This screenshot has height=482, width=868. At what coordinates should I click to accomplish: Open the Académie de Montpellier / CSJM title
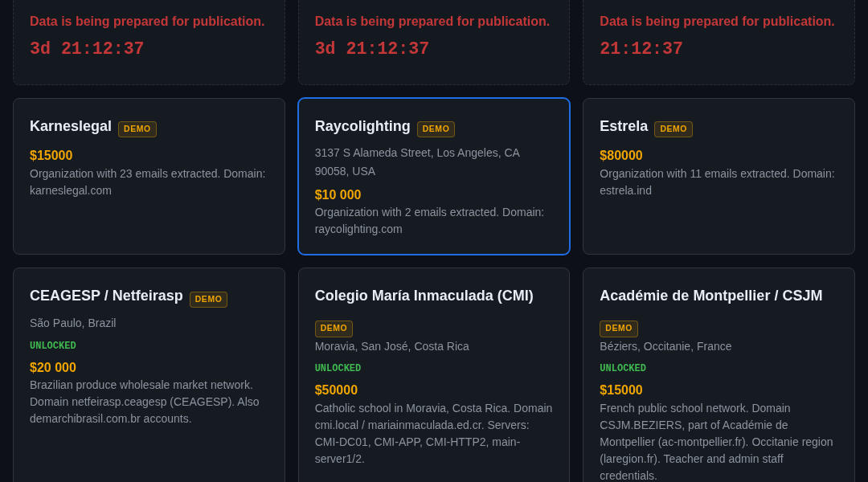(710, 296)
